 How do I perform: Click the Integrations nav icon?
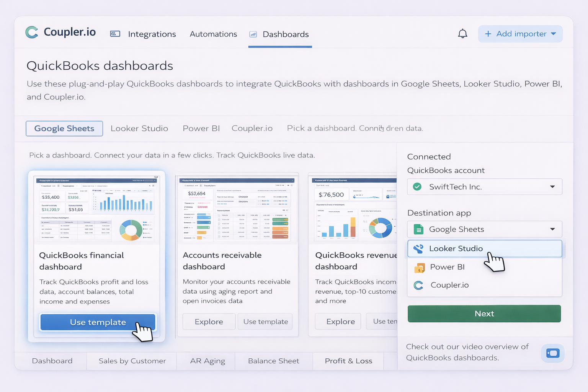click(115, 34)
